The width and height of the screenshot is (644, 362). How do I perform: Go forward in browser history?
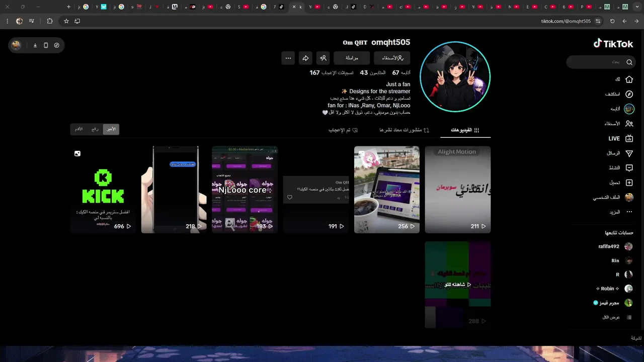click(x=624, y=21)
